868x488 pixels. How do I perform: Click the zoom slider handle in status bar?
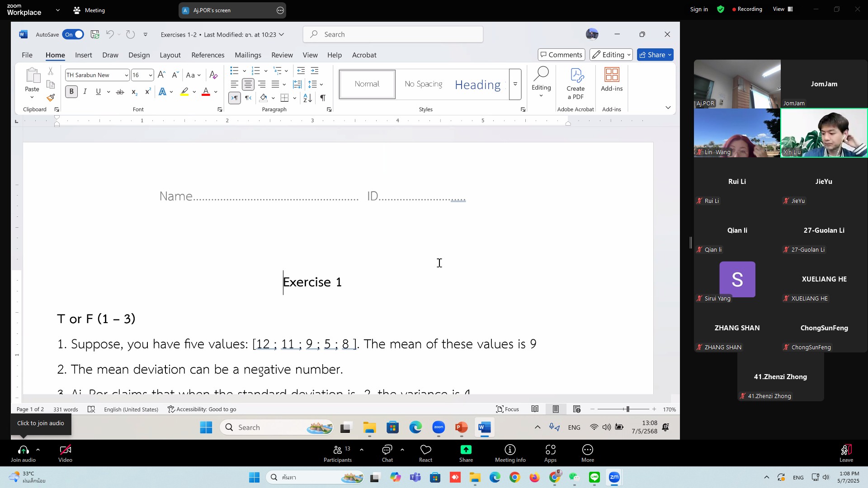[x=627, y=409]
